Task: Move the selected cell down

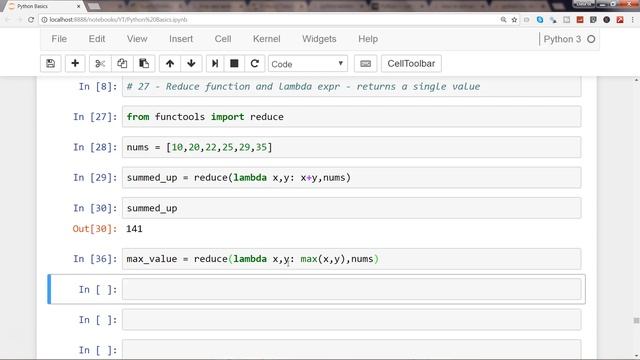Action: click(x=191, y=64)
